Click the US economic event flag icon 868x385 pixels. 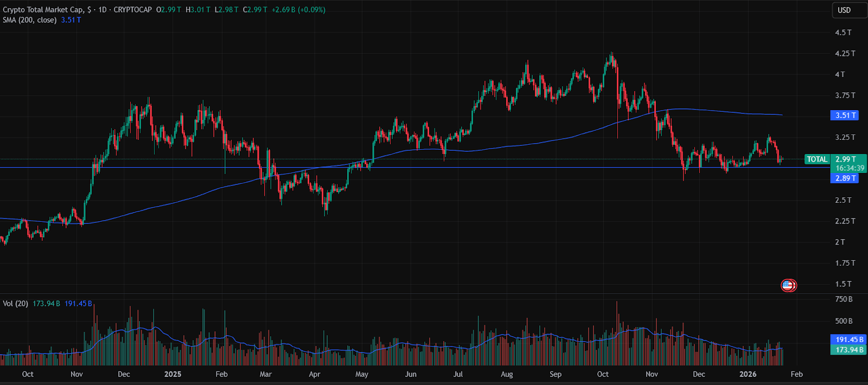(788, 285)
